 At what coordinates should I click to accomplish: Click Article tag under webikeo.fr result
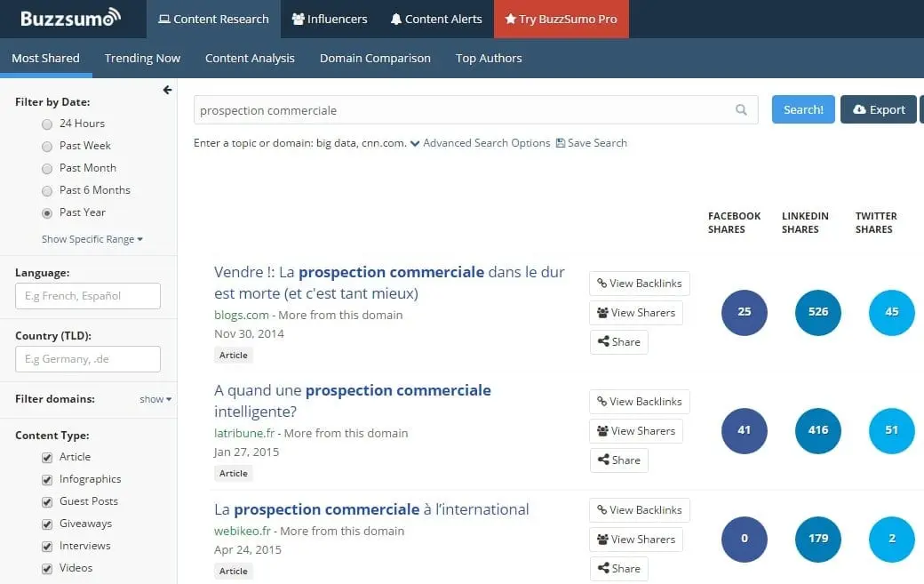click(234, 571)
